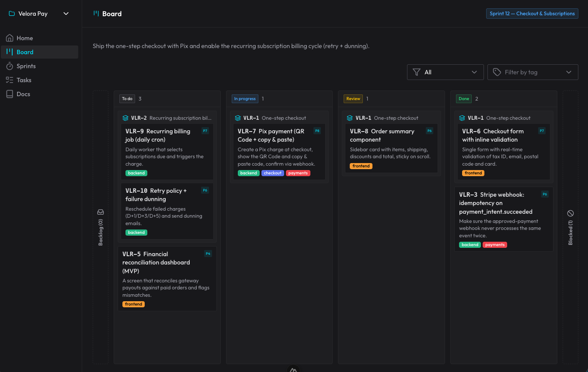Open the VLR-8 Order summary component title

pos(382,135)
